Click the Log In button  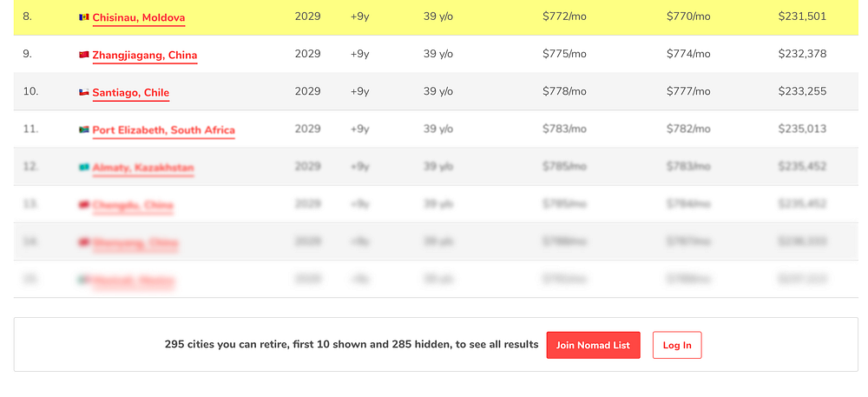pyautogui.click(x=677, y=345)
